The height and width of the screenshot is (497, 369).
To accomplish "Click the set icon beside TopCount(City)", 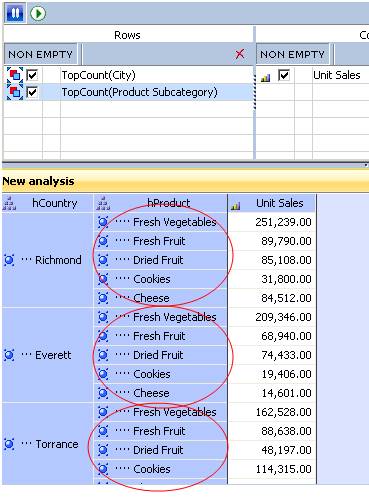I will coord(15,75).
